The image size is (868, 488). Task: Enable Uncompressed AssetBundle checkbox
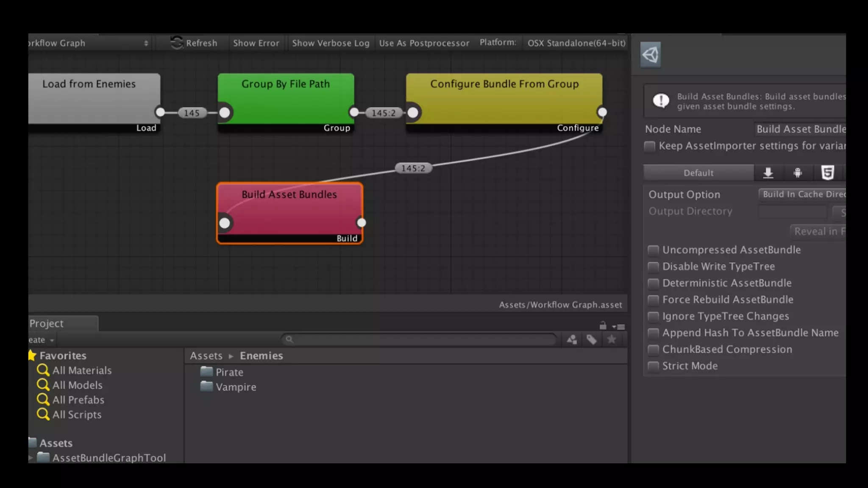pos(653,250)
